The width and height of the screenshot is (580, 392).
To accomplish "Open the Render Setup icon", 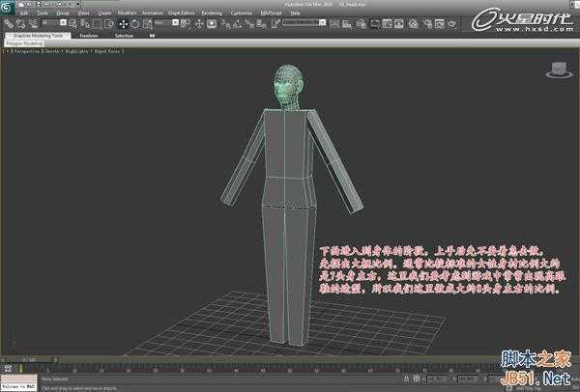I will pos(427,24).
